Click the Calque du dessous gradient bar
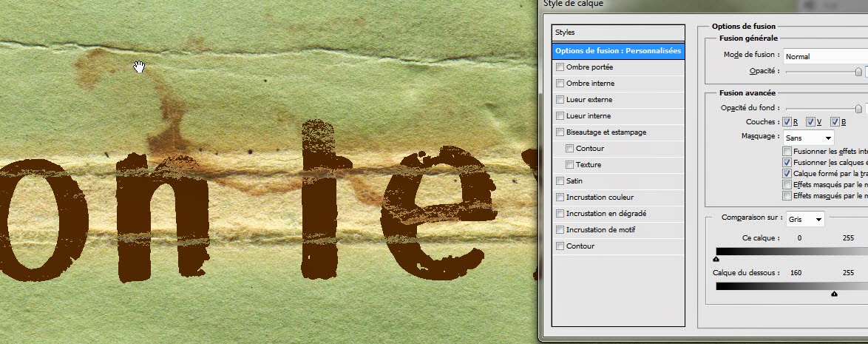This screenshot has width=868, height=344. (x=792, y=286)
